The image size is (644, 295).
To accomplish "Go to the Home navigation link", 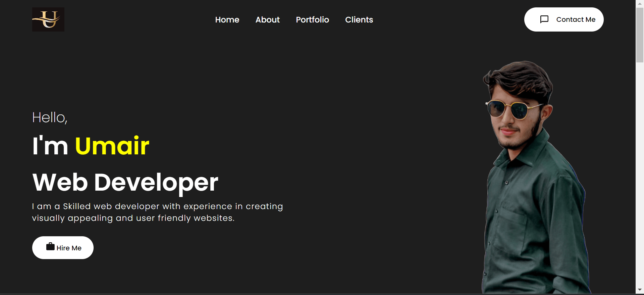I will pyautogui.click(x=227, y=20).
